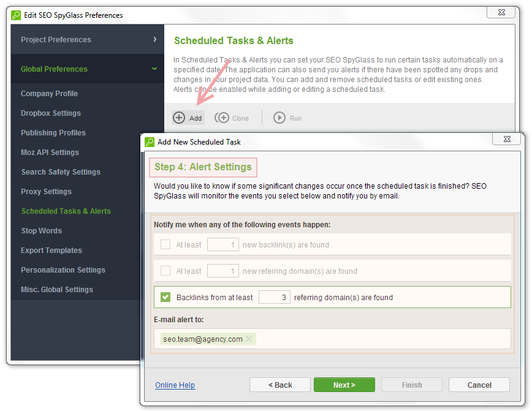Click SEO SpyGlass icon in Preferences title bar
532x411 pixels.
15,15
